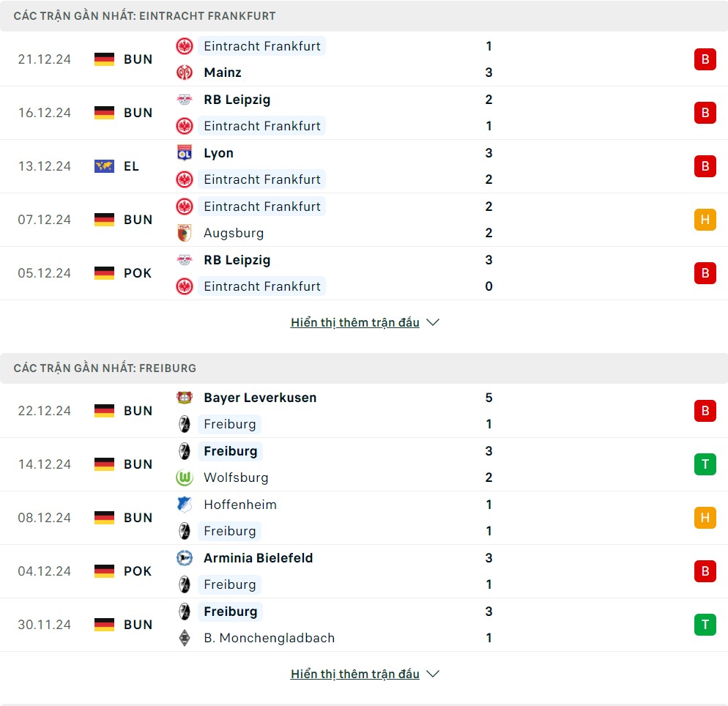Viewport: 728px width, 706px height.
Task: Open 'Hiển thị thêm trận đấu' under Frankfurt
Action: pyautogui.click(x=354, y=322)
